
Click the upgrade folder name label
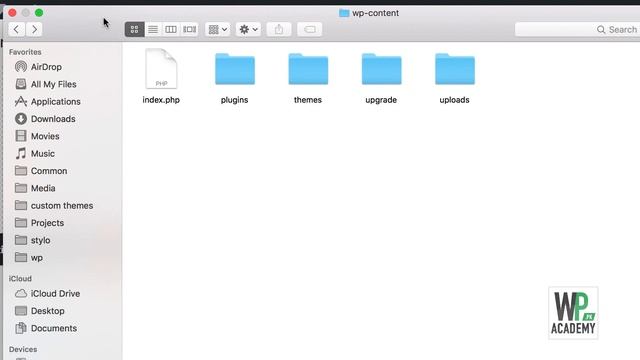click(x=381, y=100)
